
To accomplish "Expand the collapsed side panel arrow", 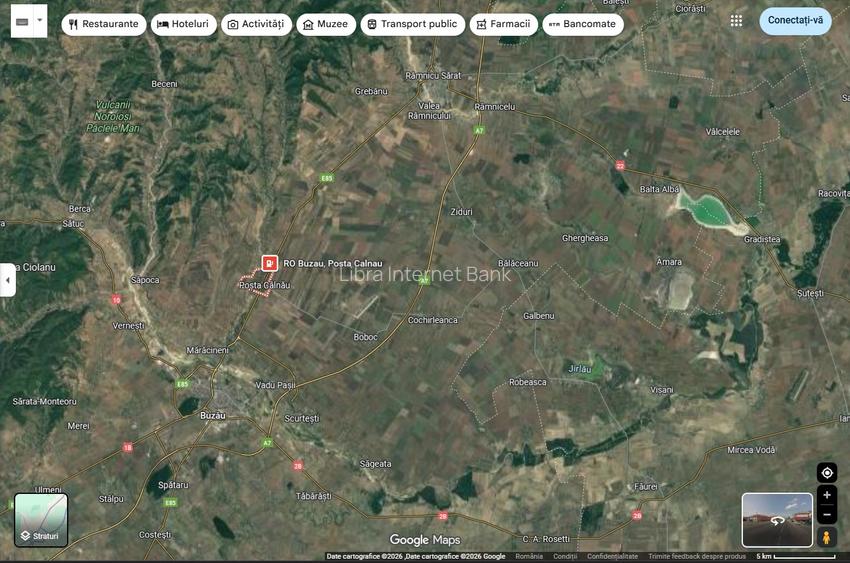I will tap(8, 280).
